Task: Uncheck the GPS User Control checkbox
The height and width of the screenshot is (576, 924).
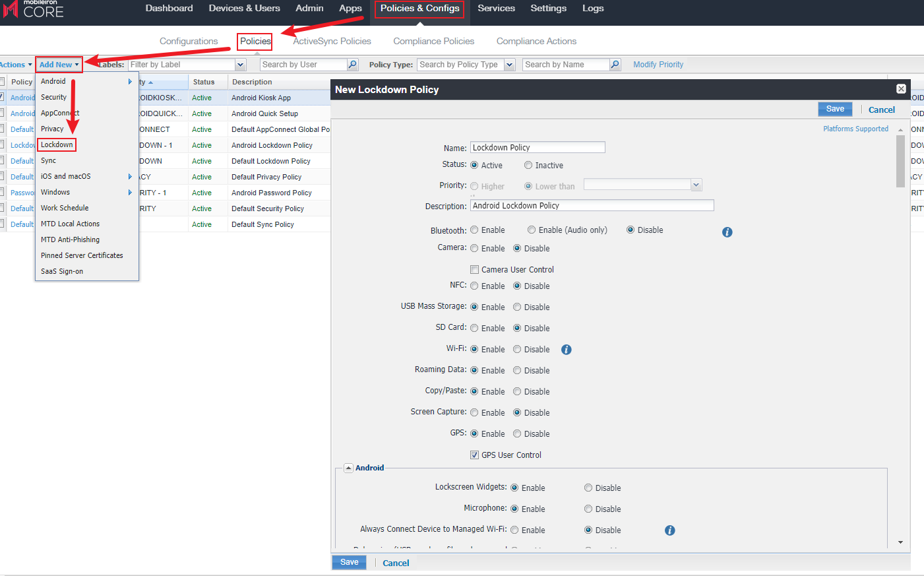Action: click(474, 455)
